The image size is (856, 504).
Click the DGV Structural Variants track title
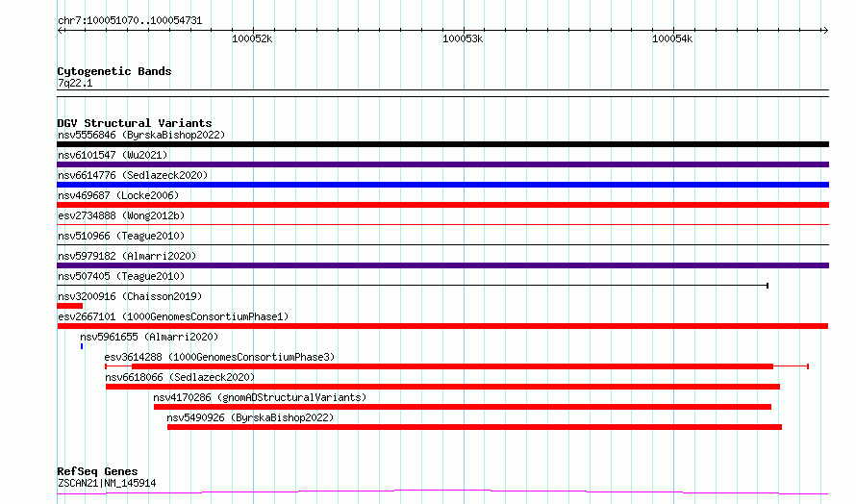(135, 123)
